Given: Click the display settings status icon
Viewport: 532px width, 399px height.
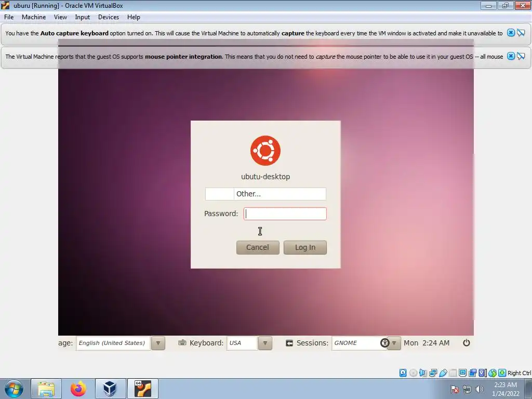Looking at the screenshot, I should pos(462,373).
